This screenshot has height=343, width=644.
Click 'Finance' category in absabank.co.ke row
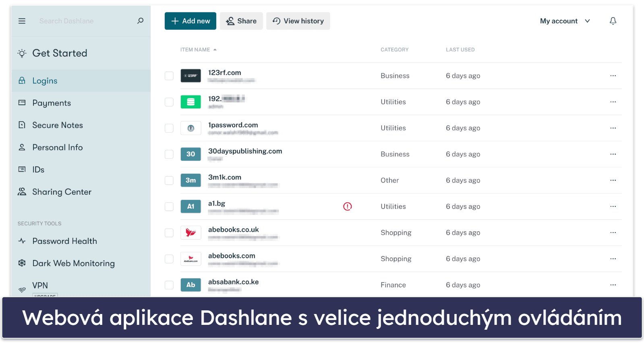[x=393, y=285]
